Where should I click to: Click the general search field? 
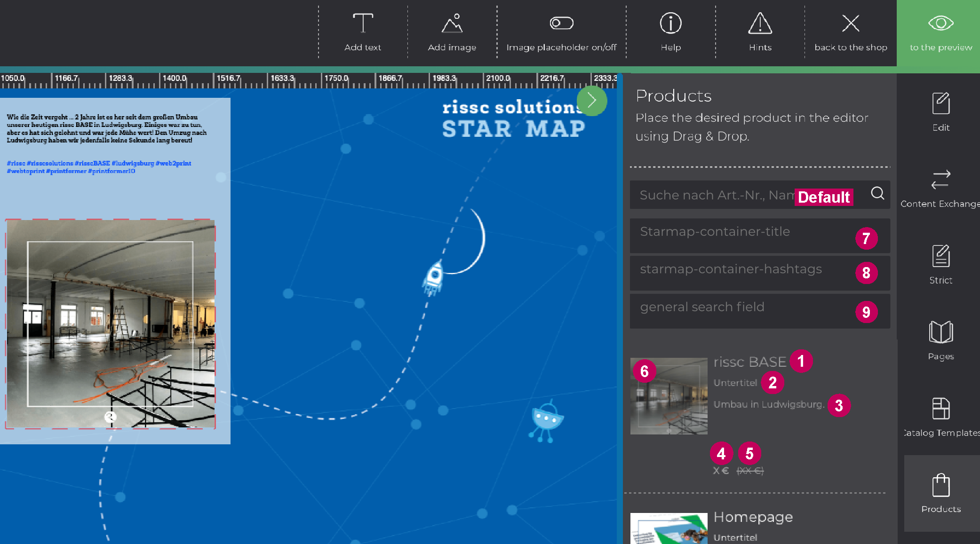743,311
